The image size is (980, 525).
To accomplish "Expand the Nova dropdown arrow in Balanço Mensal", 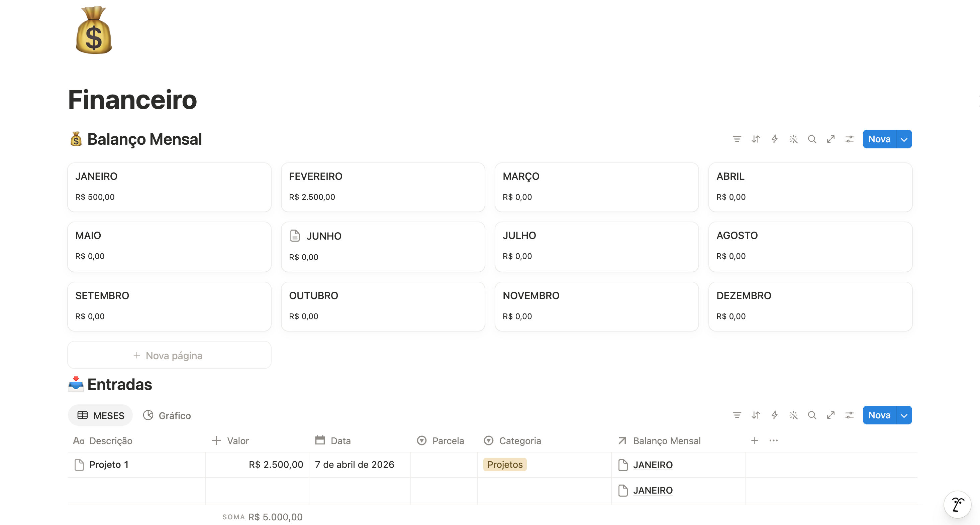I will pyautogui.click(x=904, y=139).
